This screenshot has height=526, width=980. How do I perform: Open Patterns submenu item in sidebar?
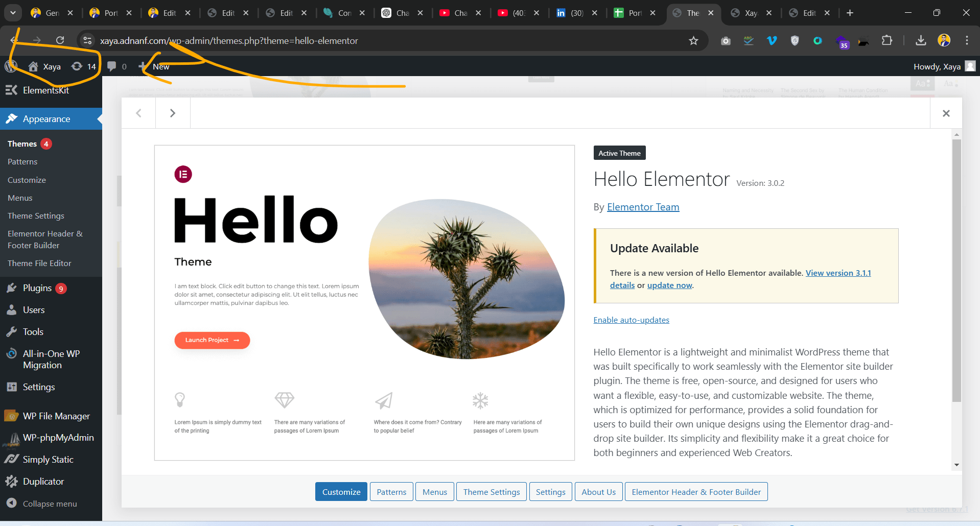[22, 161]
